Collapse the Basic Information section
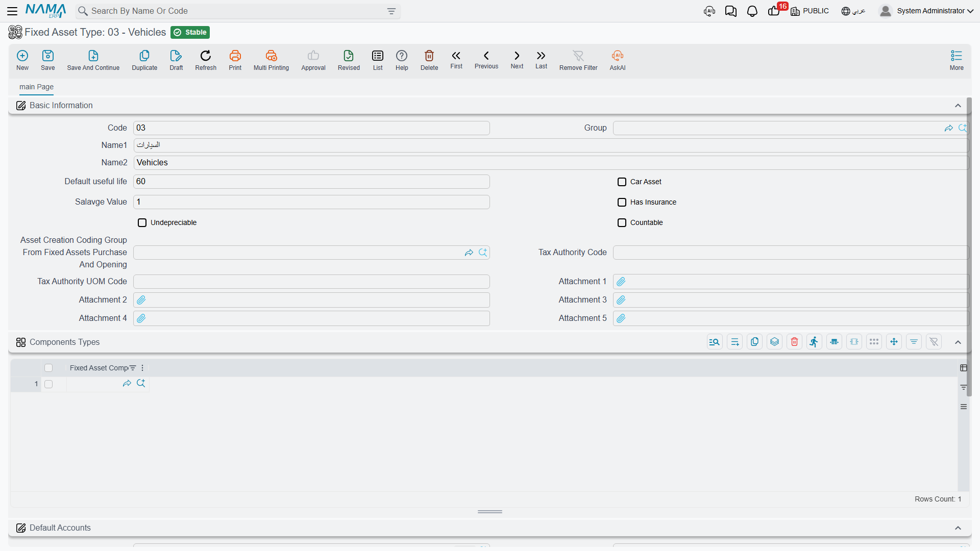Screen dimensions: 980x551 click(958, 106)
